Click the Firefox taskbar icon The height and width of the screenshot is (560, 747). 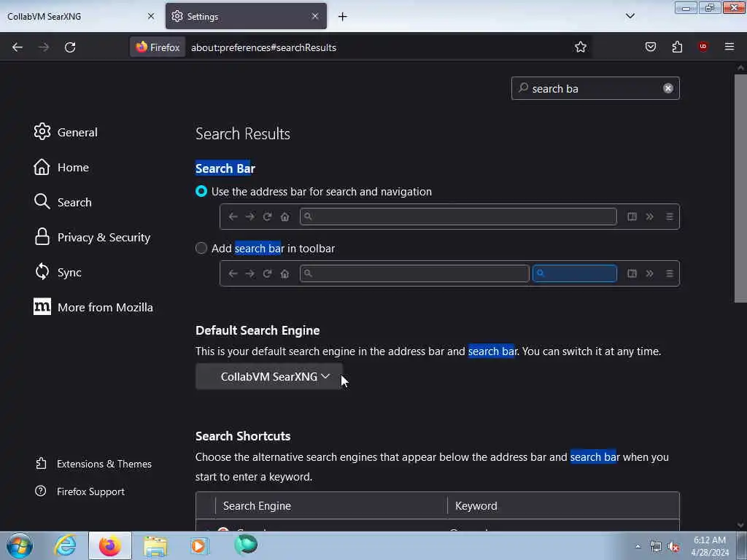click(109, 545)
